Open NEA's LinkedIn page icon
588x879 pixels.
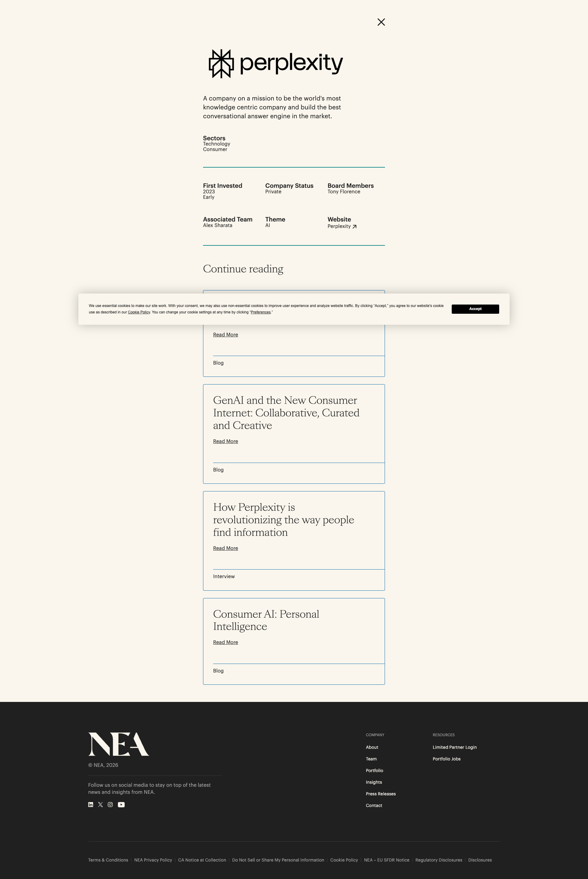90,804
